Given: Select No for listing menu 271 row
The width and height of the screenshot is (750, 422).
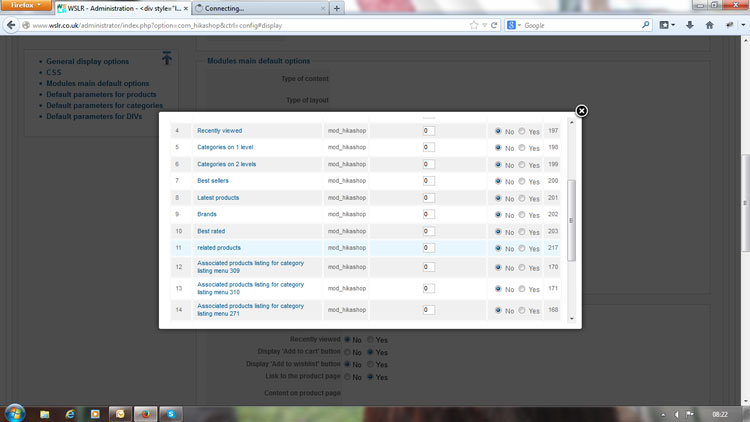Looking at the screenshot, I should (x=498, y=311).
